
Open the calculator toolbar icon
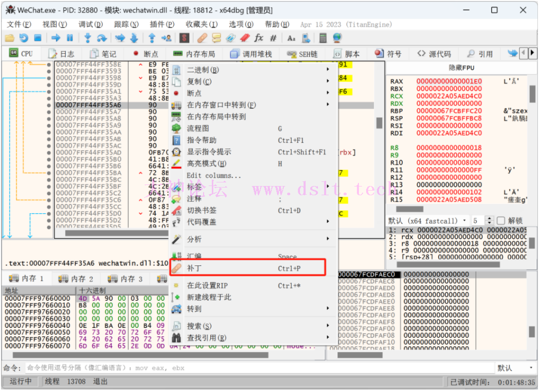pyautogui.click(x=323, y=38)
